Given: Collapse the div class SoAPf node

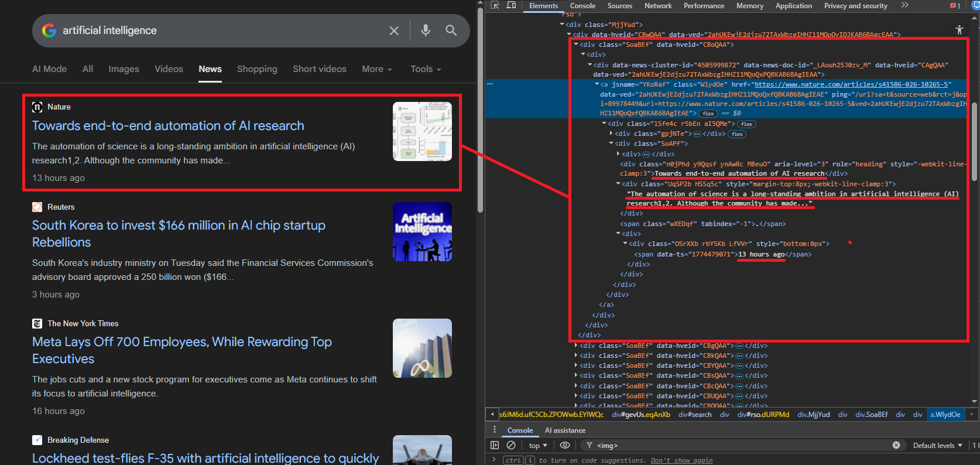Looking at the screenshot, I should pos(611,143).
